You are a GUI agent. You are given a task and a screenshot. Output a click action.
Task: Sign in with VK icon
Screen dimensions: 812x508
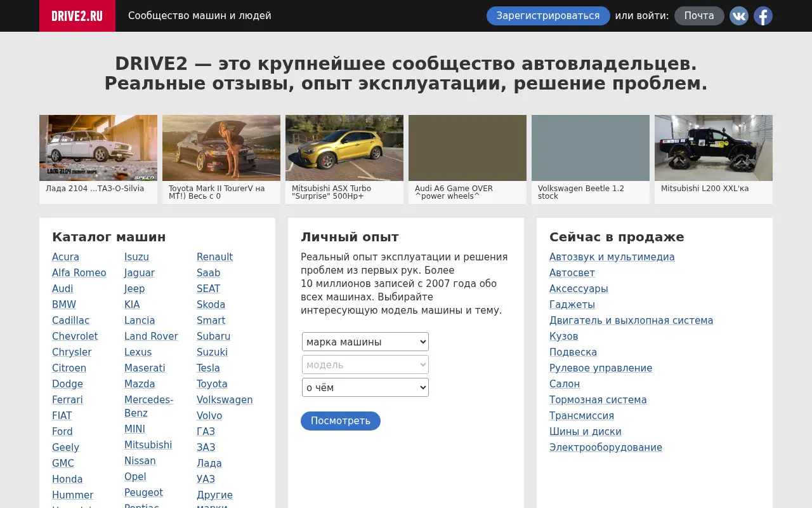pyautogui.click(x=739, y=16)
